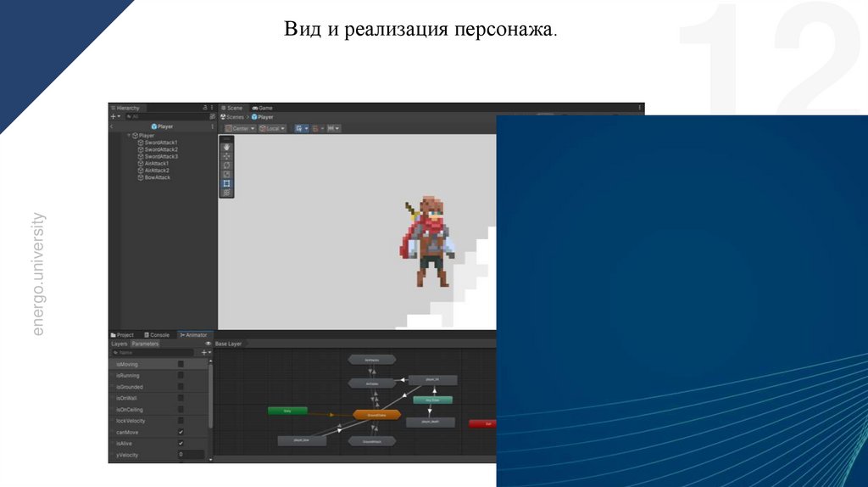Select the Hand tool in Scene toolbar
The width and height of the screenshot is (868, 487).
(x=226, y=147)
